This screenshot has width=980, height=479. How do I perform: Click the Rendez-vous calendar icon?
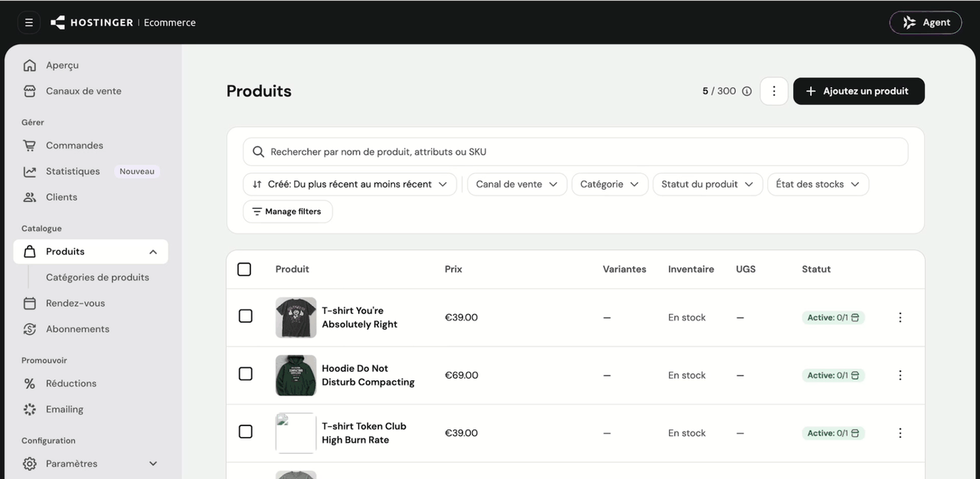click(x=30, y=304)
